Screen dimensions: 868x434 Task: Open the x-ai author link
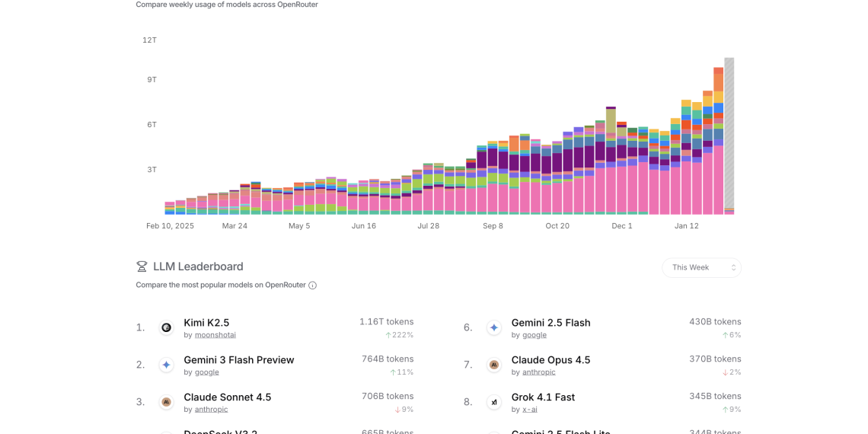(529, 410)
